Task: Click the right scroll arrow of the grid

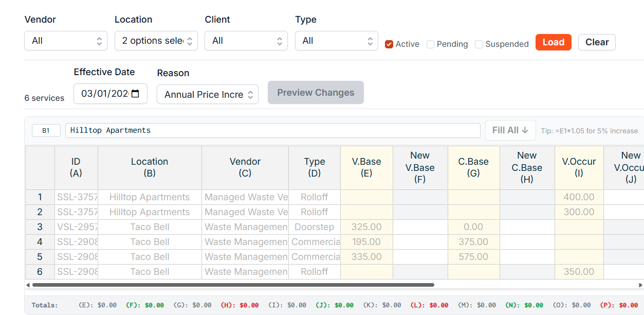Action: point(640,285)
